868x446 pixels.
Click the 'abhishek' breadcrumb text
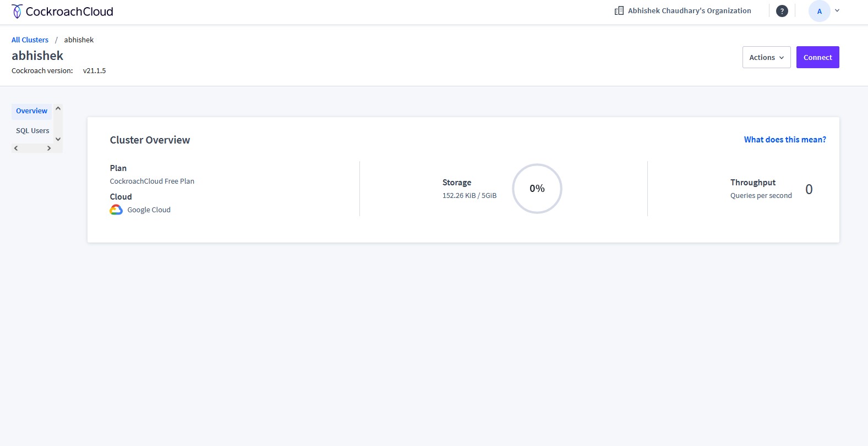79,40
